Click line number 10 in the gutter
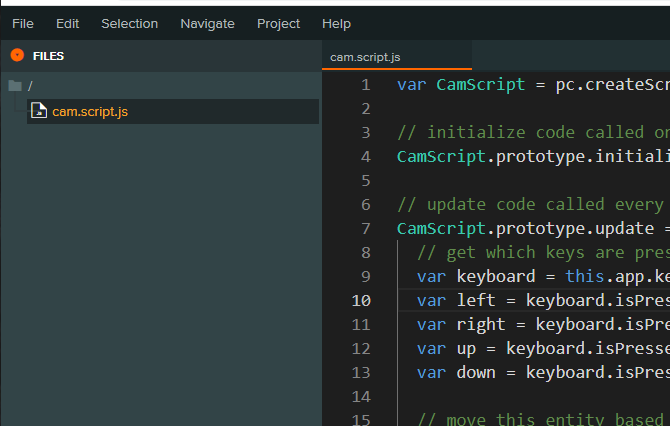 [360, 300]
